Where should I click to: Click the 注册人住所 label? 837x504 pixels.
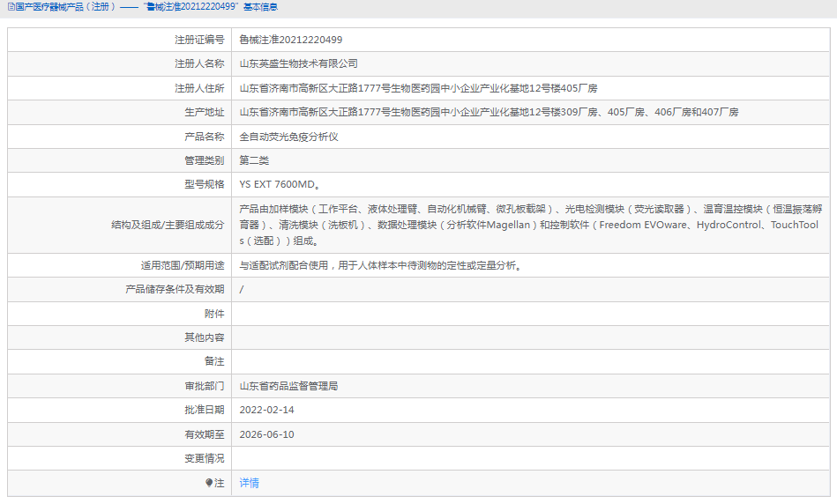(x=199, y=88)
